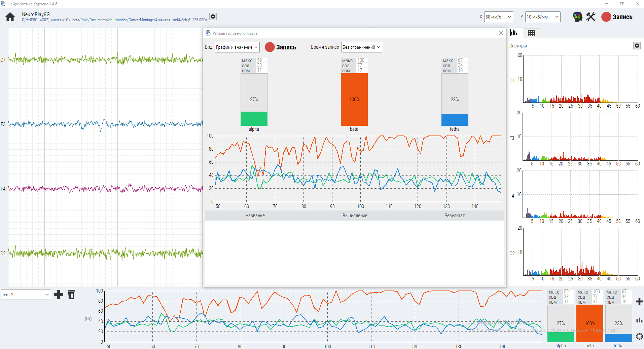Open device settings gear beside NeuroPlay8G path
The height and width of the screenshot is (349, 644).
coord(213,16)
